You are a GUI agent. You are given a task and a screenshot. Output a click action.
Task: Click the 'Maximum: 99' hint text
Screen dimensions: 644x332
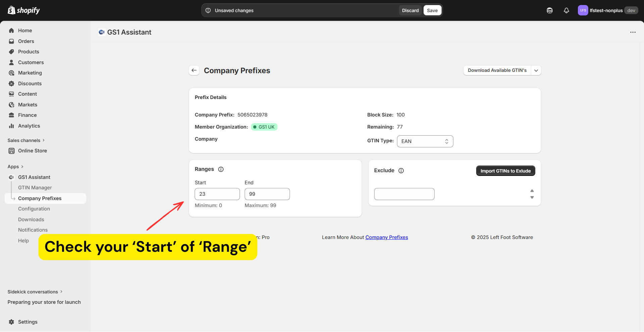[260, 205]
